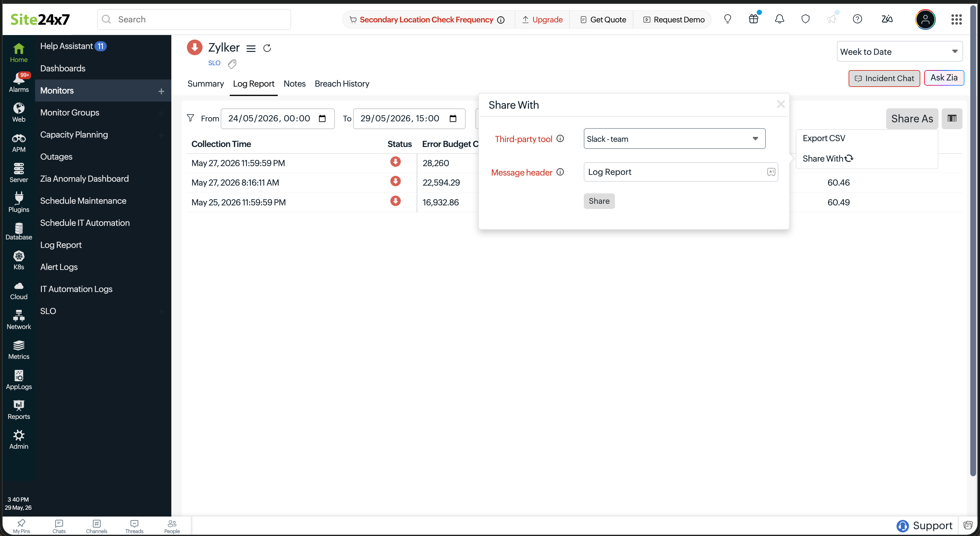Open the Network section
This screenshot has width=980, height=536.
point(18,320)
